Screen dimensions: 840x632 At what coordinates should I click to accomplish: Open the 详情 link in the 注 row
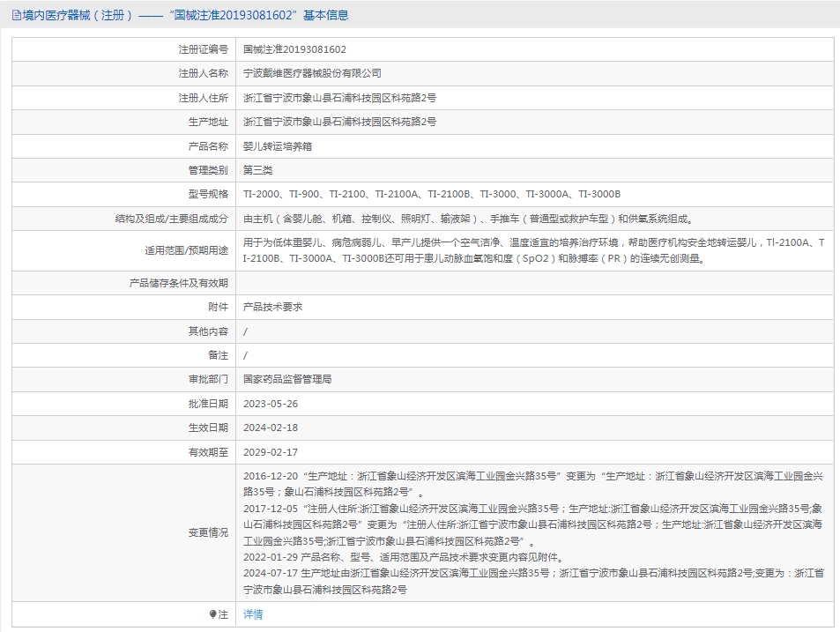tap(253, 614)
